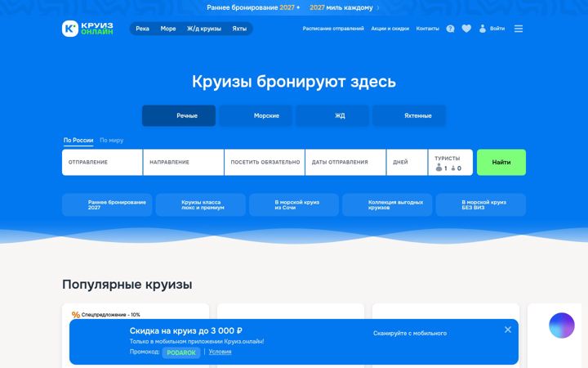Viewport: 588px width, 368px height.
Task: Click the child tourist count icon
Action: 453,168
